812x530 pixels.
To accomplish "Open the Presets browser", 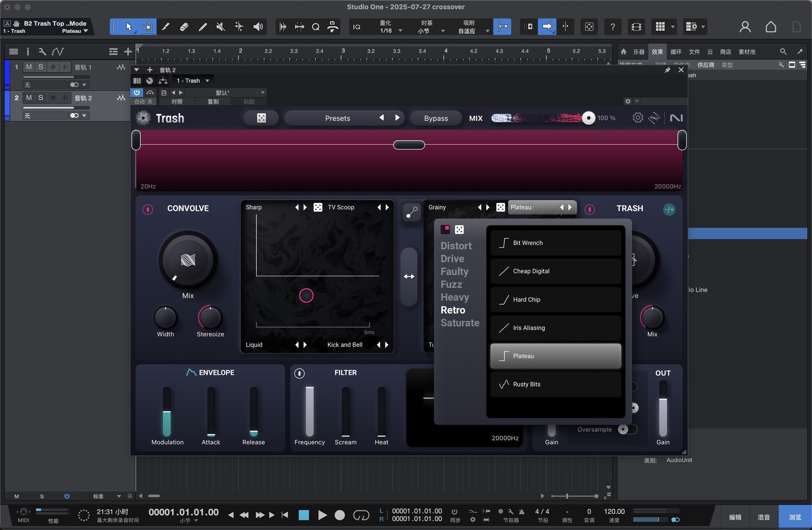I will click(x=337, y=118).
